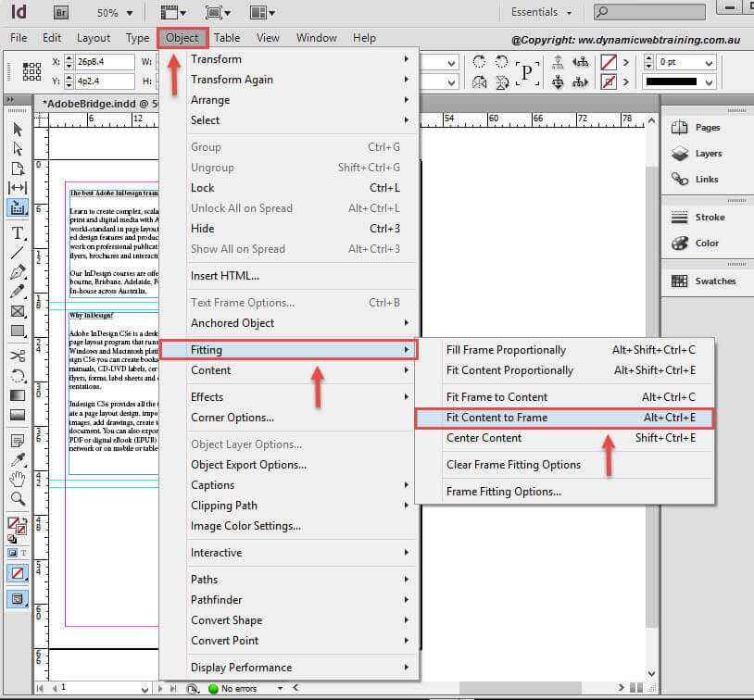754x700 pixels.
Task: Select the Note tool
Action: click(18, 441)
